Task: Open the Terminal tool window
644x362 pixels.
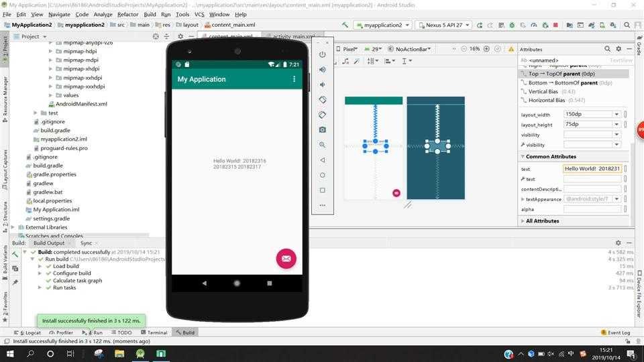Action: coord(154,333)
